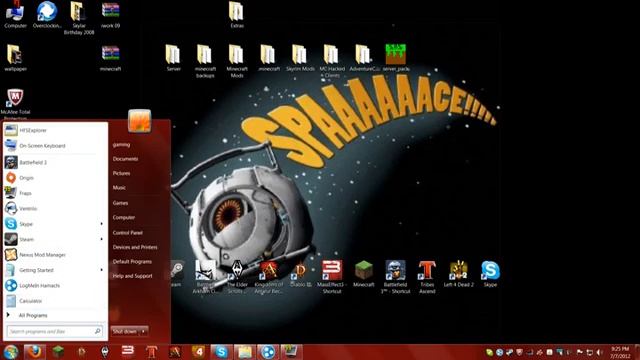Launch Minecraft desktop shortcut

pos(363,274)
